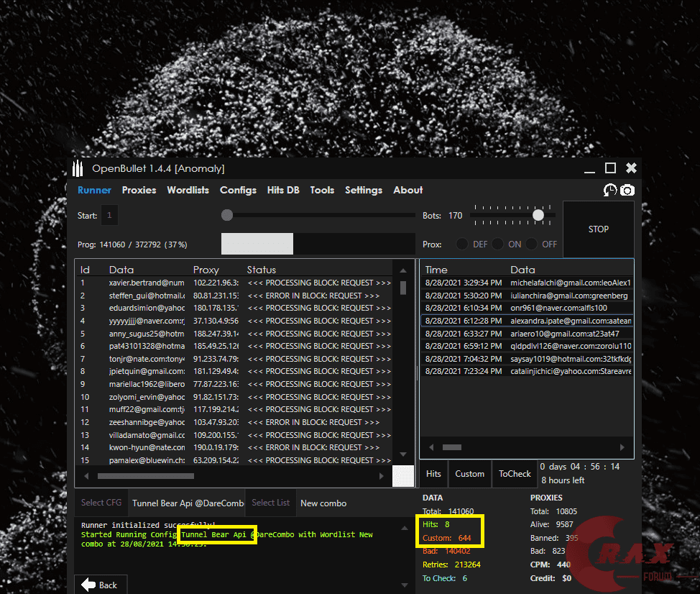View the About page
Viewport: 700px width, 594px height.
[407, 190]
